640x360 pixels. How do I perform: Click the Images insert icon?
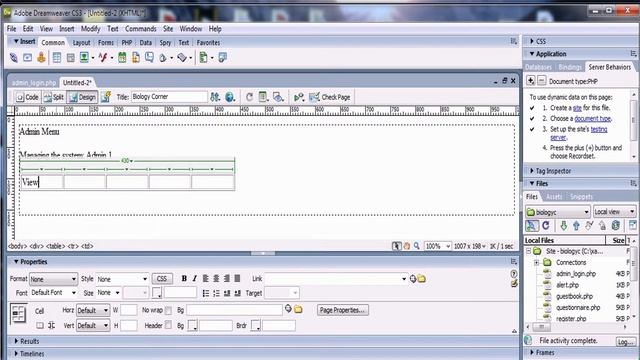(84, 58)
